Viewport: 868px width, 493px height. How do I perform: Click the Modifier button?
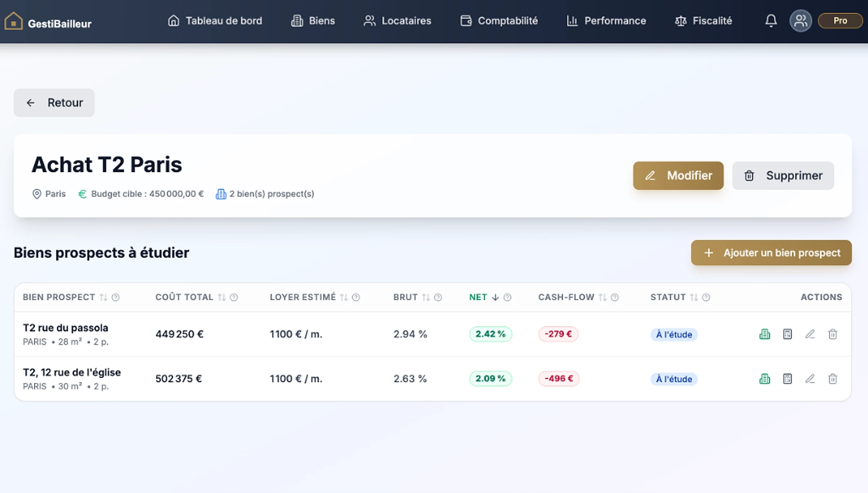[x=678, y=175]
